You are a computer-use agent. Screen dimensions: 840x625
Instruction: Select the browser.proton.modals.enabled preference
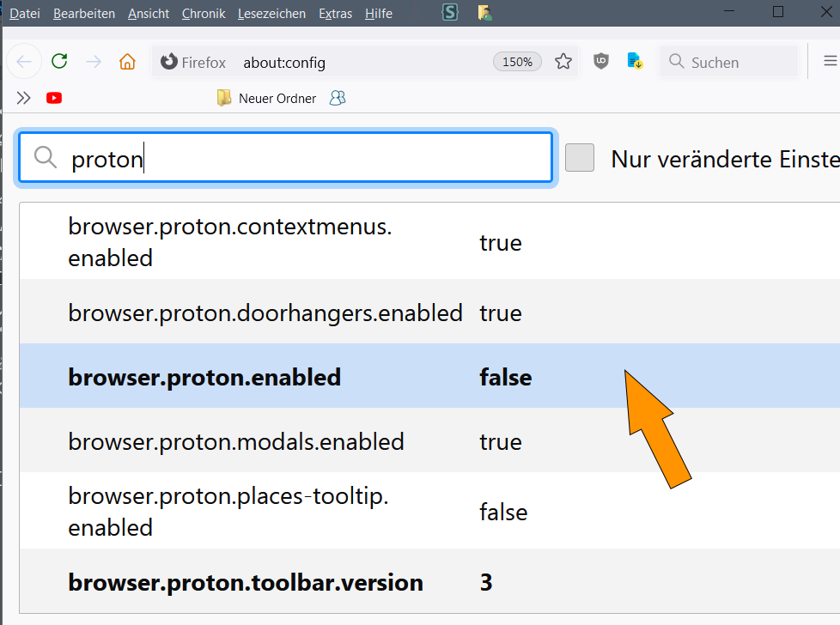(236, 441)
